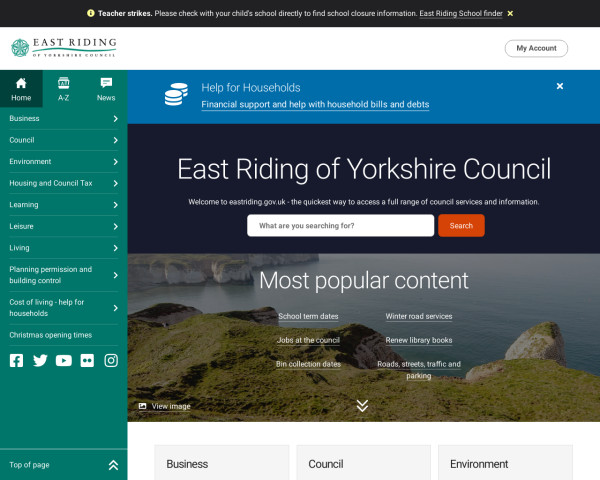Switch to the A-Z tab
This screenshot has height=480, width=600.
click(64, 88)
